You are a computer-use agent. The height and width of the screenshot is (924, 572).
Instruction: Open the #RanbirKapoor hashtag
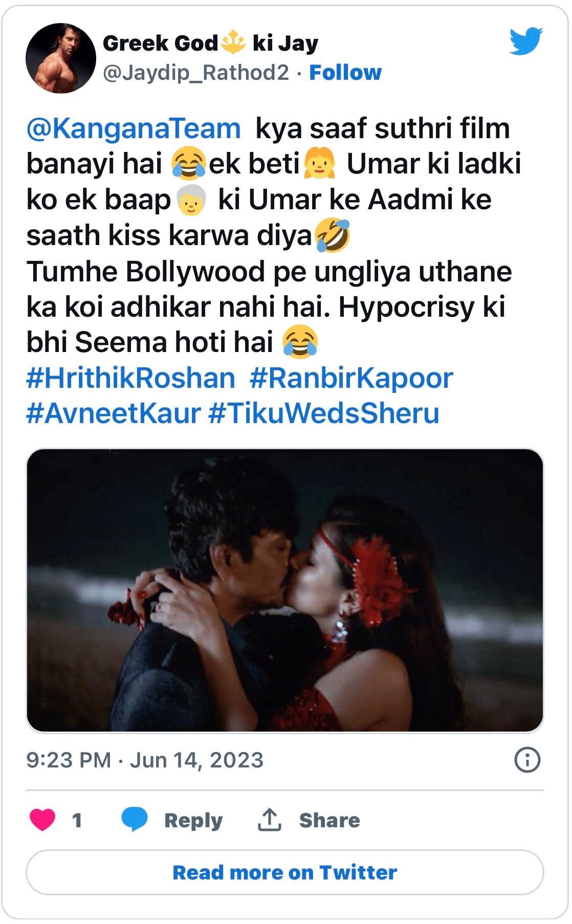351,378
